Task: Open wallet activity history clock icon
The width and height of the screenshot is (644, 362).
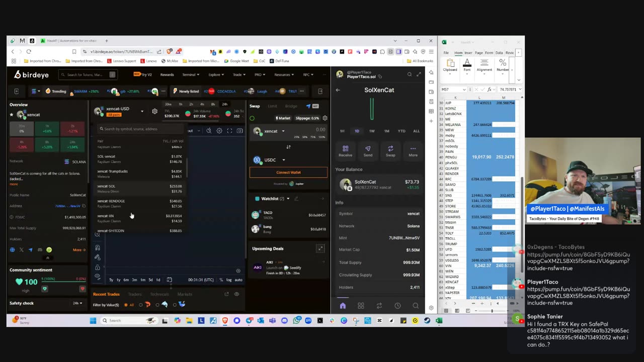Action: tap(397, 306)
